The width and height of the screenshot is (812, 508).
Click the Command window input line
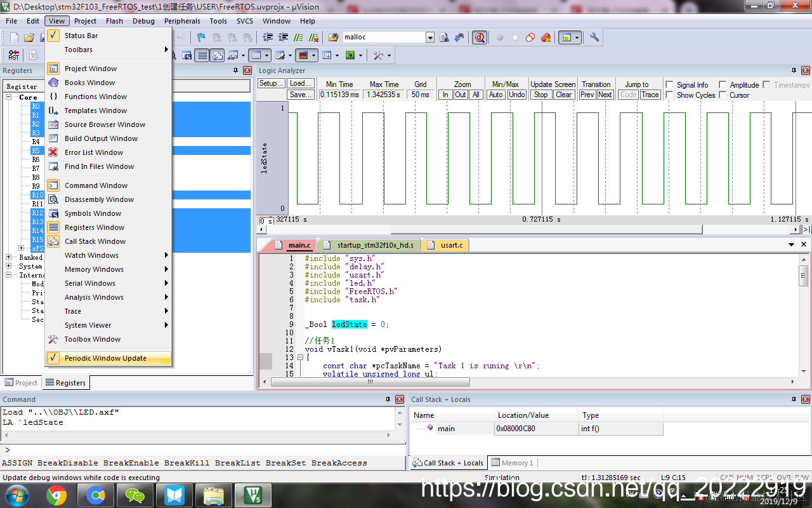[x=203, y=450]
